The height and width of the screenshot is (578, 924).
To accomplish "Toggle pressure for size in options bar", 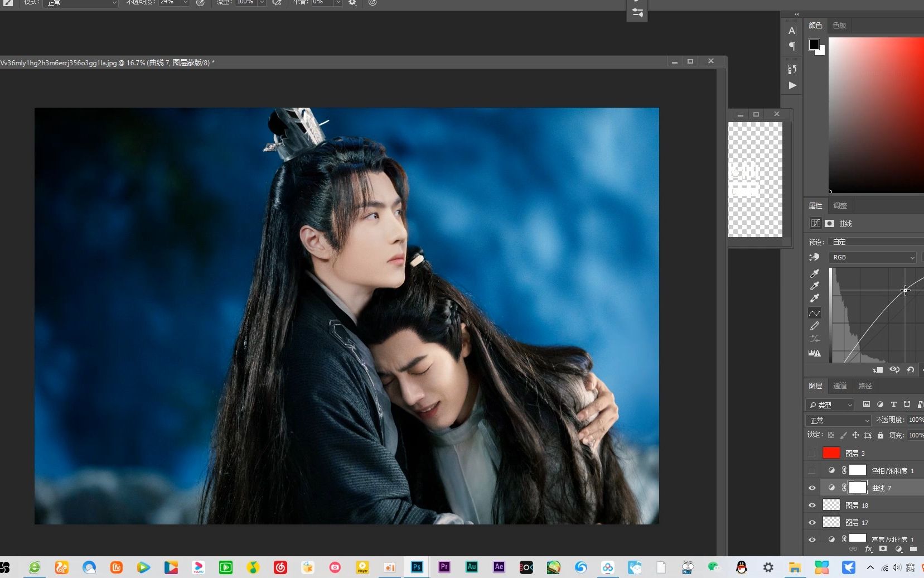I will (x=372, y=3).
